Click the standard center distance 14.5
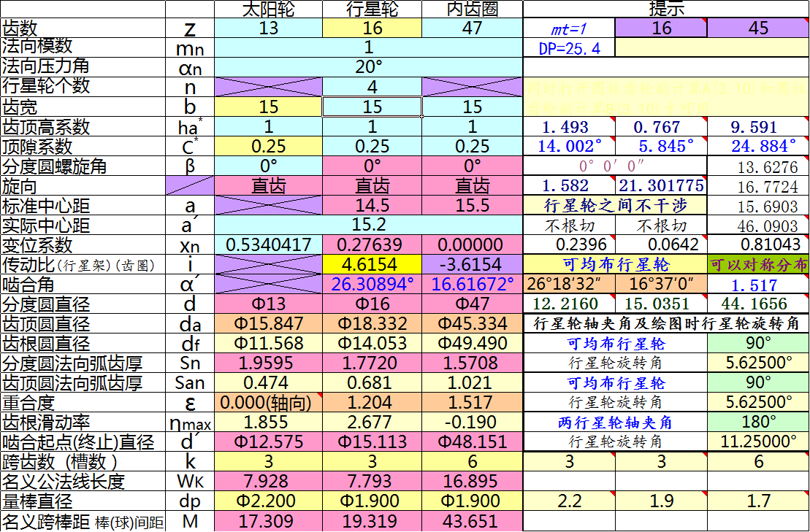The image size is (810, 532). tap(372, 205)
